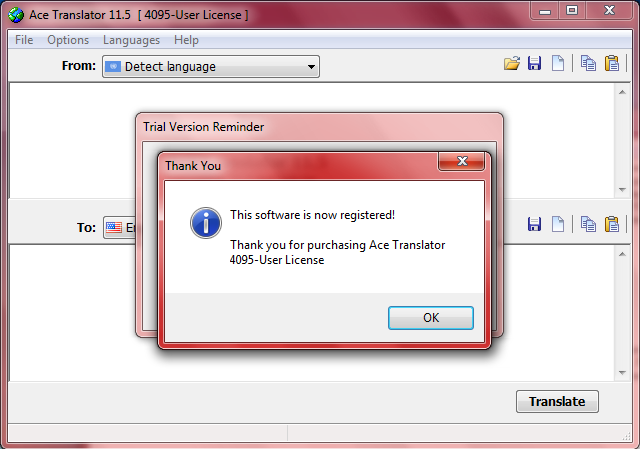The width and height of the screenshot is (640, 449).
Task: Save translation using lower floppy disk icon
Action: tap(534, 224)
